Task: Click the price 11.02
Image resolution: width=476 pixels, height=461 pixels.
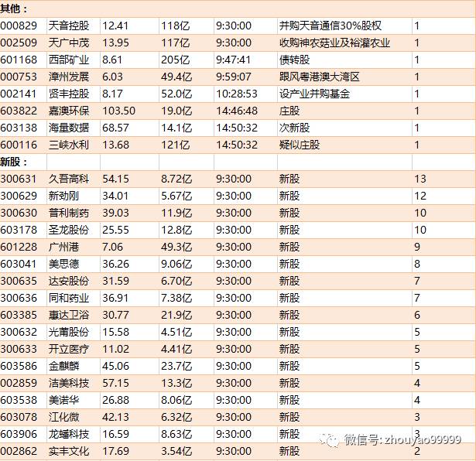Action: point(115,349)
